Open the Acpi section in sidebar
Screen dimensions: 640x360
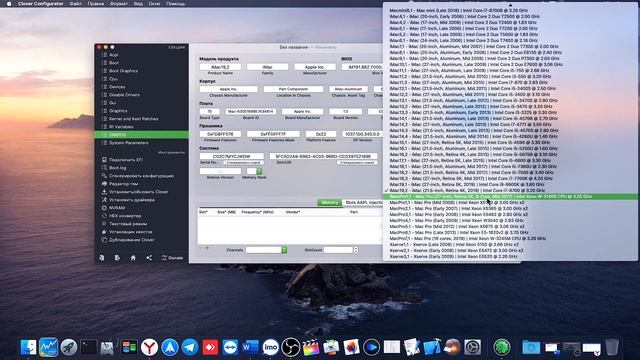(113, 55)
